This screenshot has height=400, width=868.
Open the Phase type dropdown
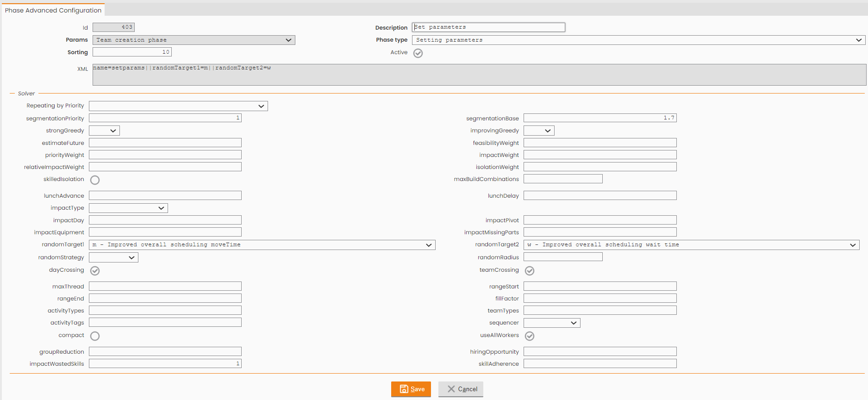639,40
